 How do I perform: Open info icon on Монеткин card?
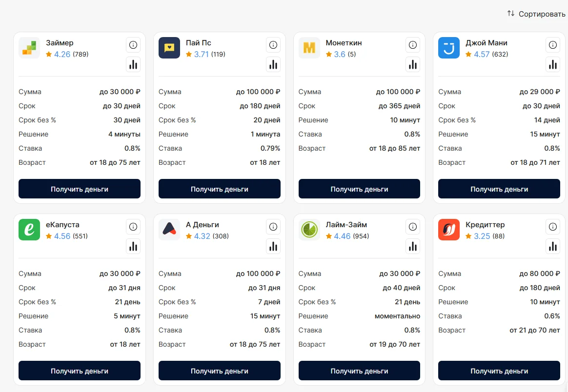point(413,45)
